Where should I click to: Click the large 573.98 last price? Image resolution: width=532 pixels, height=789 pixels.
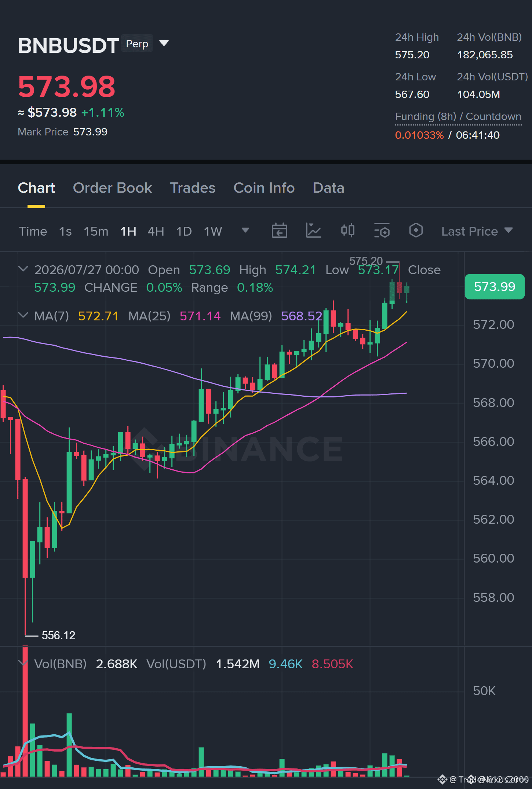(x=66, y=87)
